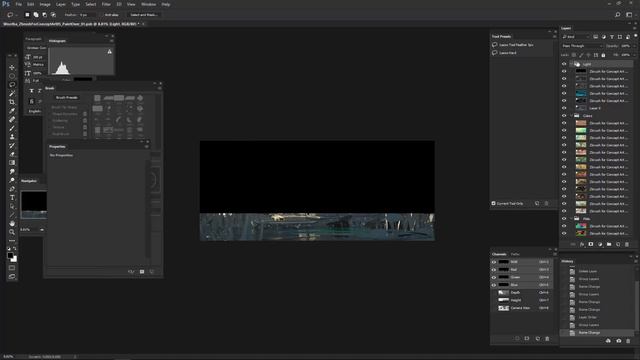
Task: Select the Crop tool
Action: (x=12, y=102)
